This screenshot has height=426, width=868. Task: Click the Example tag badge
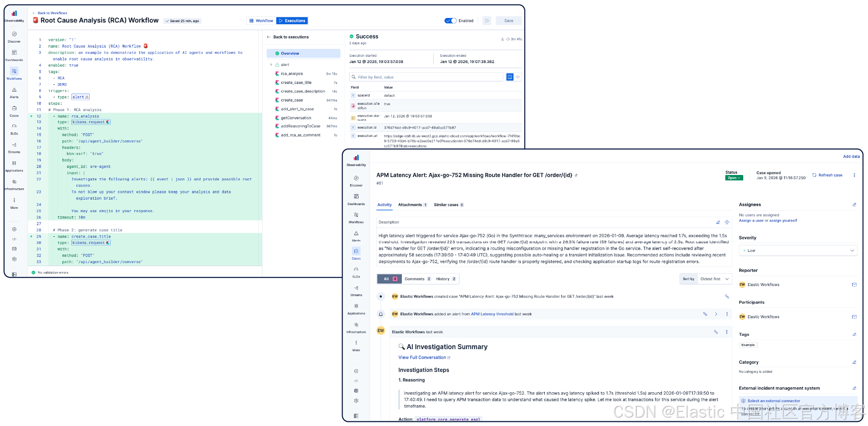click(x=748, y=345)
